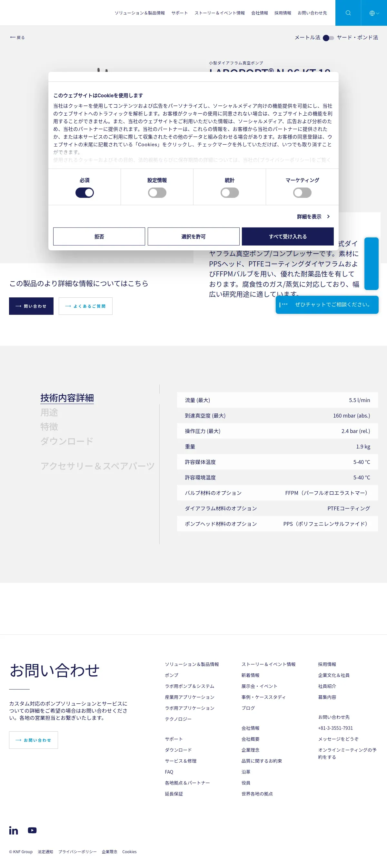Open footer link ラボ用ポンプ＆システム
The width and height of the screenshot is (387, 868).
point(189,686)
